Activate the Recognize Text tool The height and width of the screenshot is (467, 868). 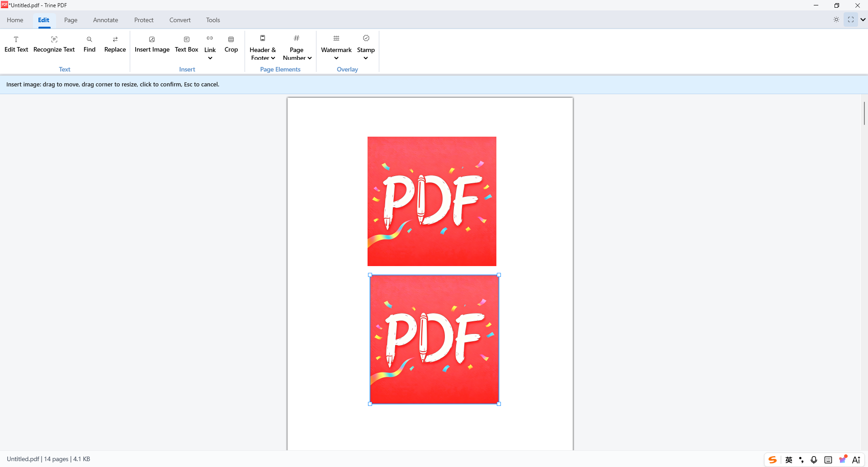coord(54,44)
